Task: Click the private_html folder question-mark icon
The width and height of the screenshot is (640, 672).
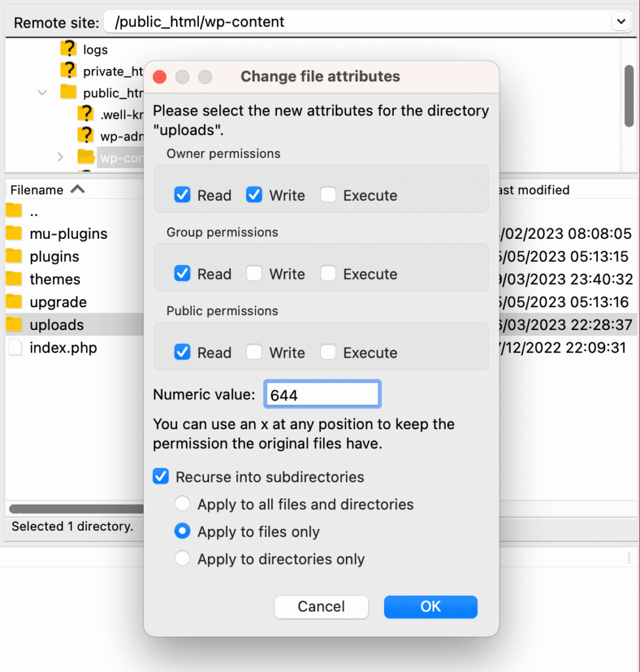Action: point(68,70)
